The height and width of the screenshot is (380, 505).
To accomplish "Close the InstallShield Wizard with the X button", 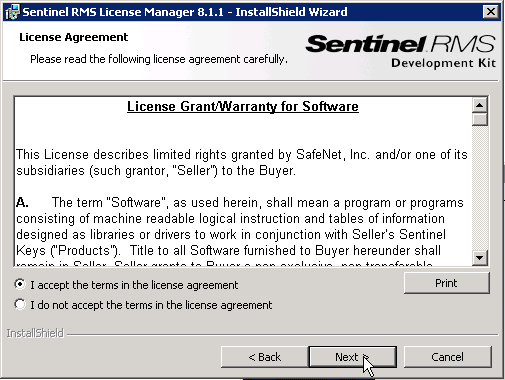I will (x=491, y=12).
